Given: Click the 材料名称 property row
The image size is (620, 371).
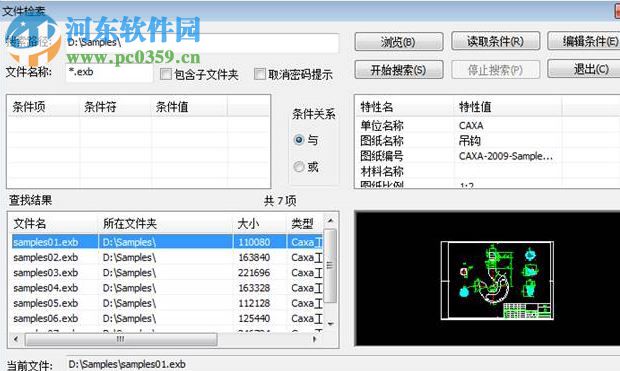Looking at the screenshot, I should [x=382, y=171].
